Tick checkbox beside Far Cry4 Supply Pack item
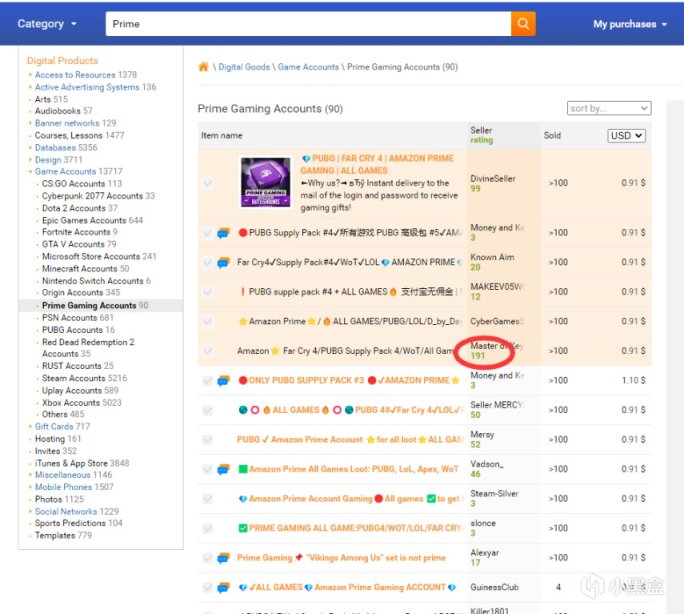This screenshot has height=614, width=684. pyautogui.click(x=208, y=263)
